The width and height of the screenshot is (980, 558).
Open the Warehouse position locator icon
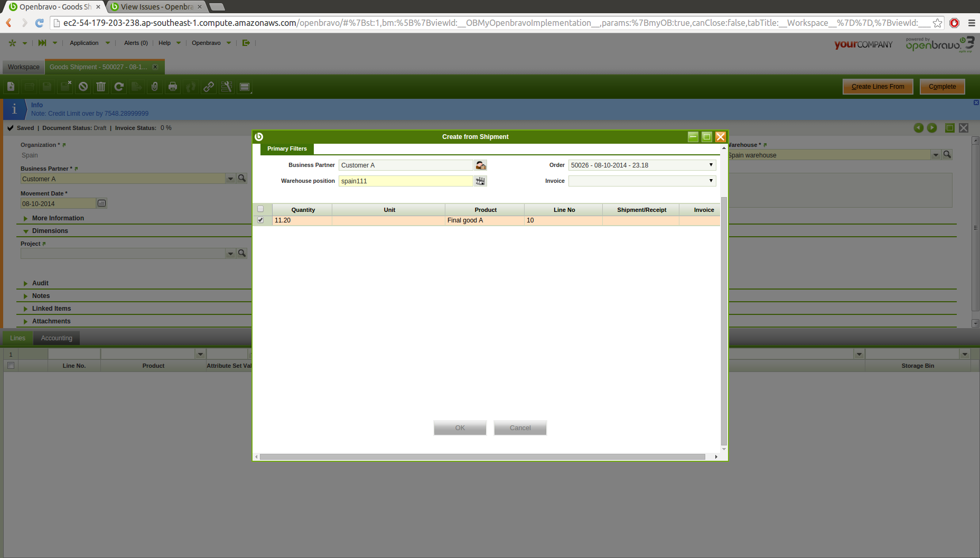pos(480,181)
